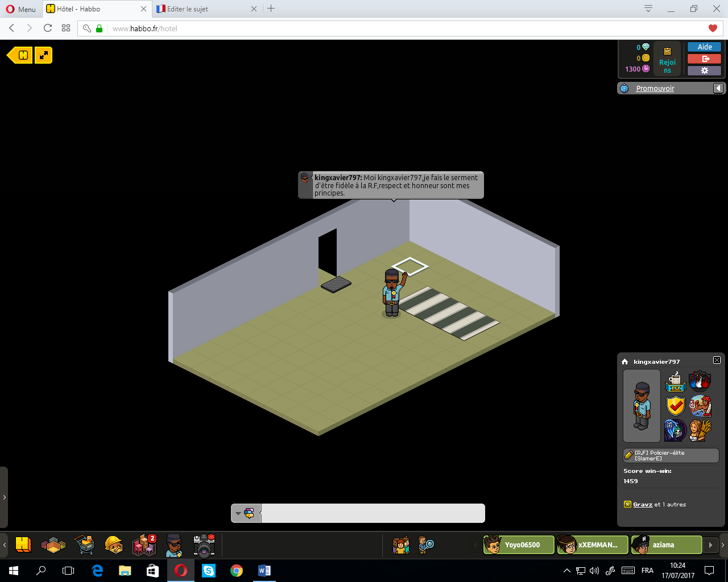This screenshot has height=582, width=728.
Task: Open the builders club helmet icon
Action: [114, 545]
